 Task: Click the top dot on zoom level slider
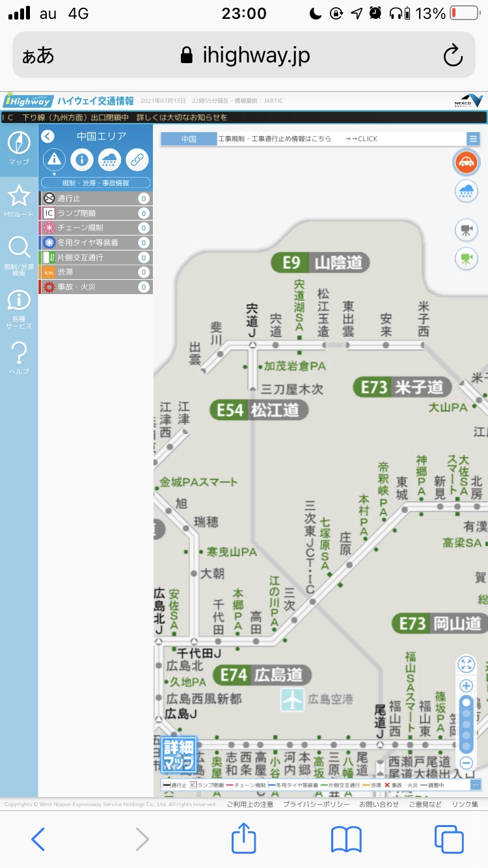[x=466, y=703]
